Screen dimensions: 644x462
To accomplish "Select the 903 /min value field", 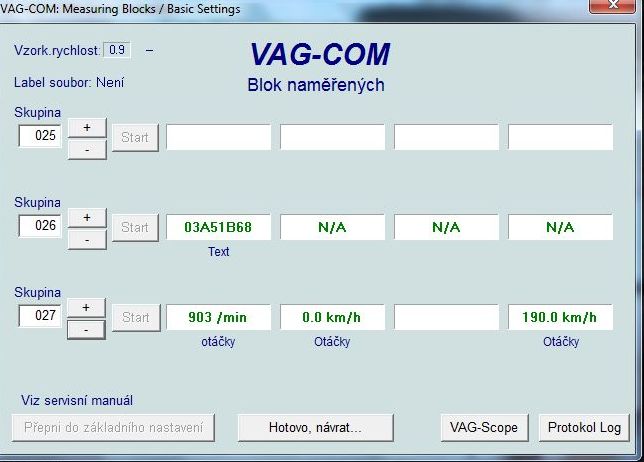I will tap(218, 317).
